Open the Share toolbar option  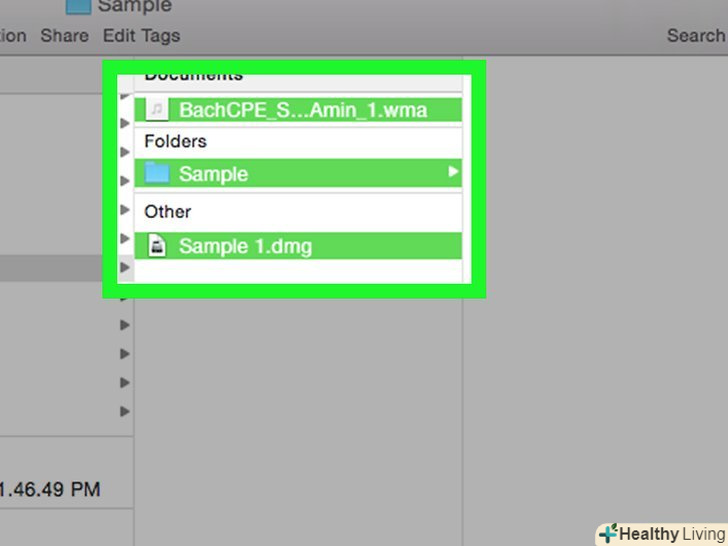pos(64,36)
